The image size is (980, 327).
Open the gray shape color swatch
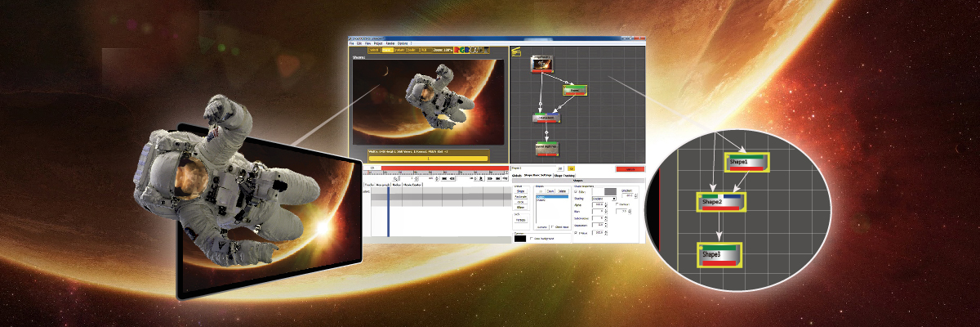coord(610,191)
